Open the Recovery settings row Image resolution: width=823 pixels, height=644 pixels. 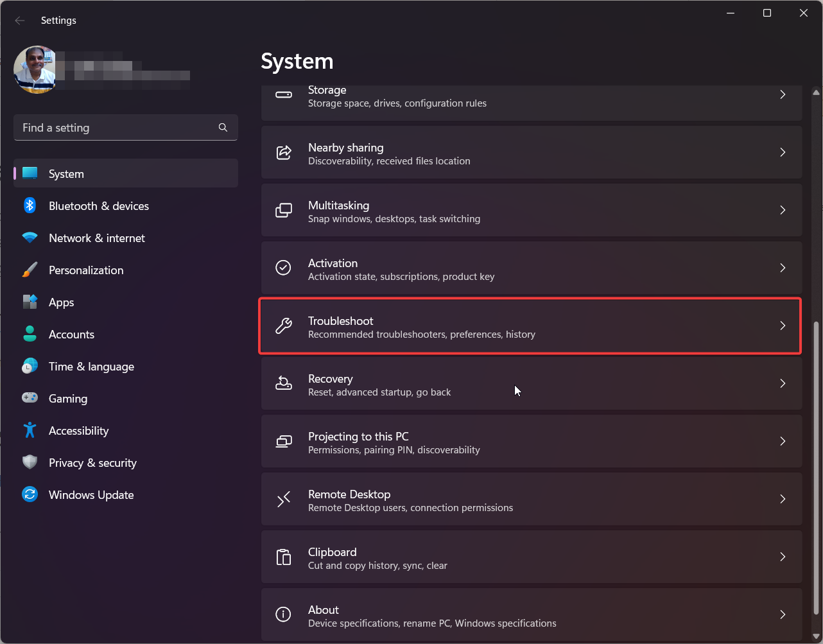pos(532,383)
